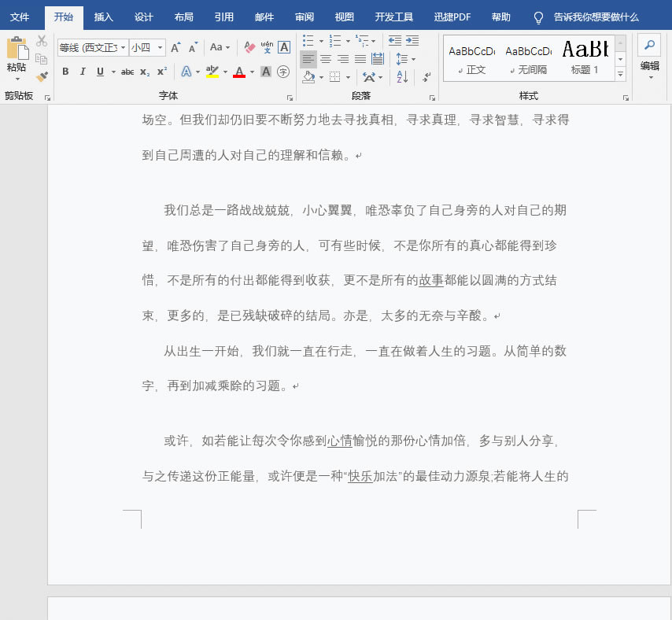Open the 审阅 ribbon tab
Image resolution: width=672 pixels, height=620 pixels.
(x=304, y=17)
